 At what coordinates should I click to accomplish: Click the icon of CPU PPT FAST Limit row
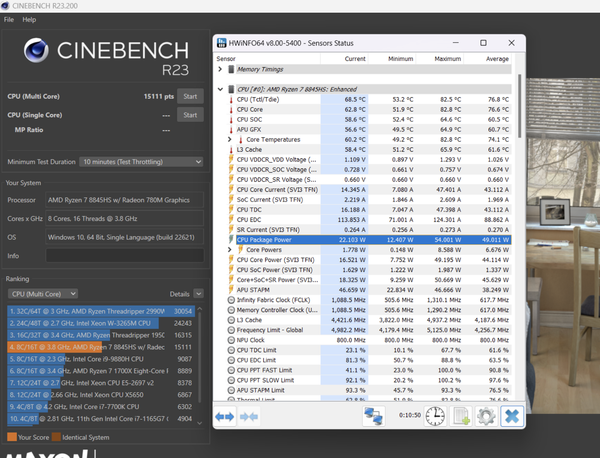click(231, 370)
